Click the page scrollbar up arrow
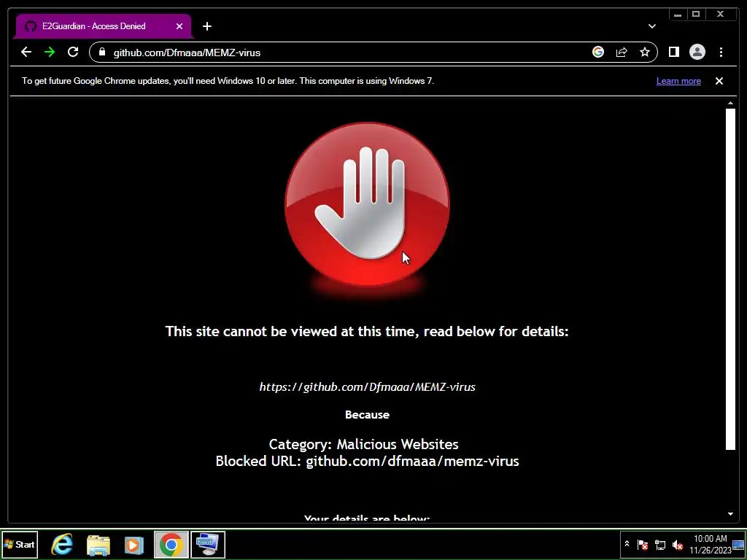This screenshot has width=747, height=560. pyautogui.click(x=730, y=103)
